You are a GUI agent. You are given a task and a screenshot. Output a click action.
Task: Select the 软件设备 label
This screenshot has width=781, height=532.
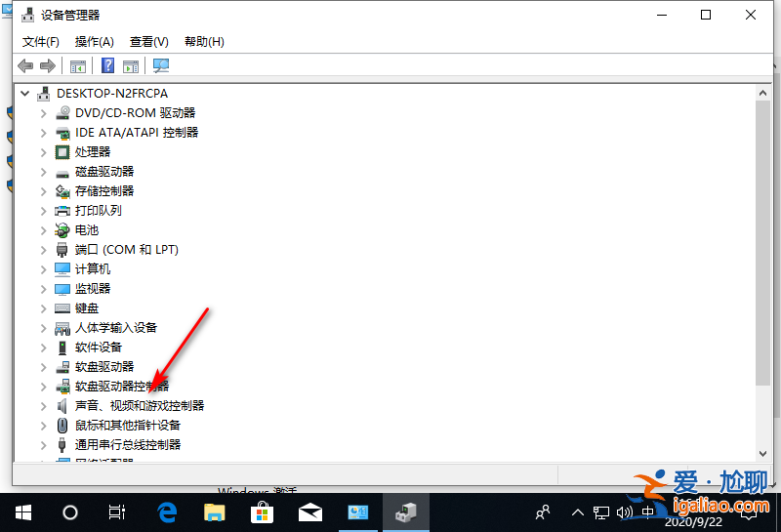click(99, 348)
